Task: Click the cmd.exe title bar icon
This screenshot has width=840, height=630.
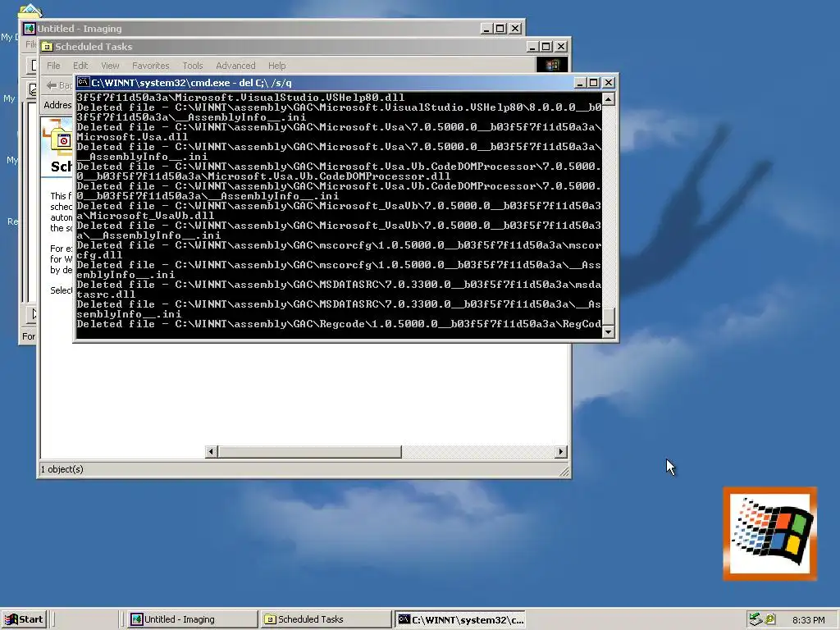Action: click(x=83, y=82)
